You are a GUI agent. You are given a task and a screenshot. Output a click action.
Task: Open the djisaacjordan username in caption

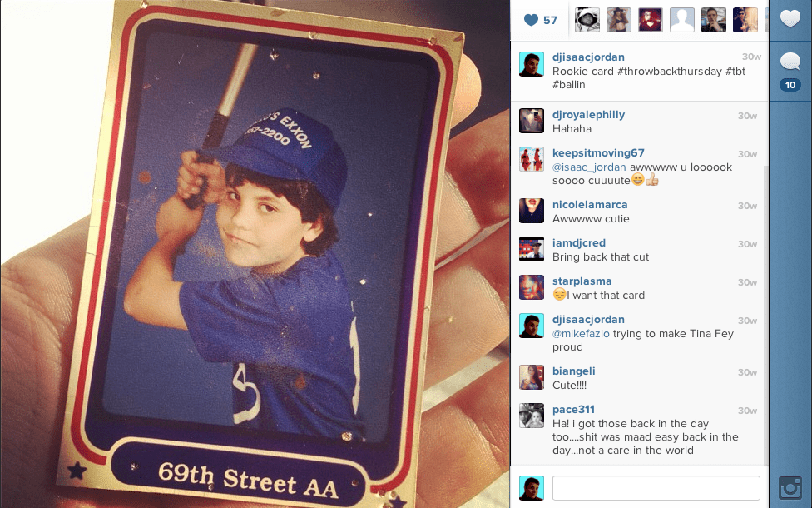point(588,57)
